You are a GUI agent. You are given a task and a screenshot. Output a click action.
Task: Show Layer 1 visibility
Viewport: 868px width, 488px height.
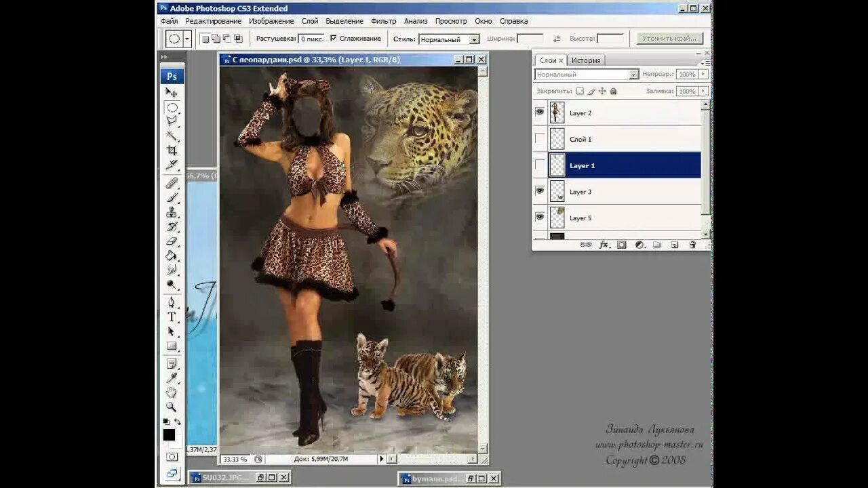[540, 165]
